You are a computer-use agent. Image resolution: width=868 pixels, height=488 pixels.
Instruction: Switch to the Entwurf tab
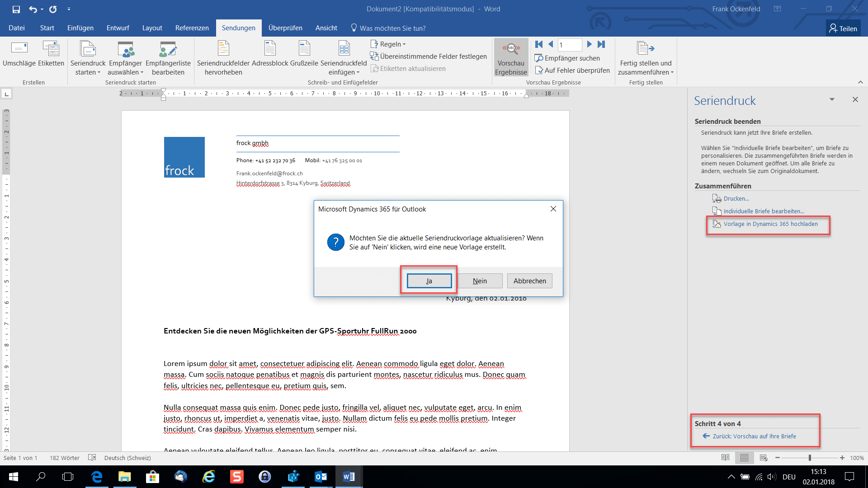coord(118,28)
